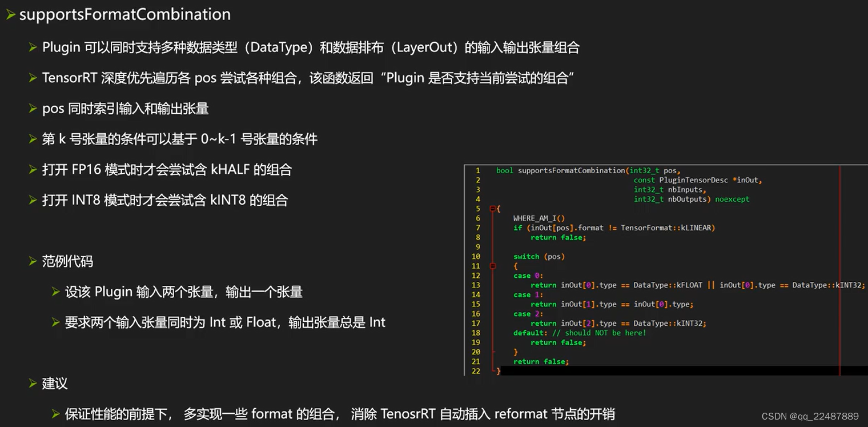Click the WHERE_AM_I() macro call

pyautogui.click(x=539, y=218)
